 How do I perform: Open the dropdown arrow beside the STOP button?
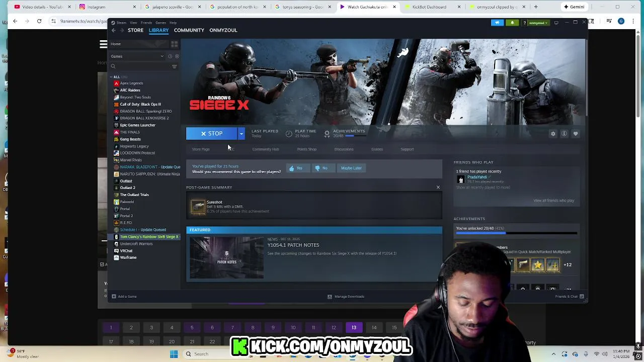[242, 133]
